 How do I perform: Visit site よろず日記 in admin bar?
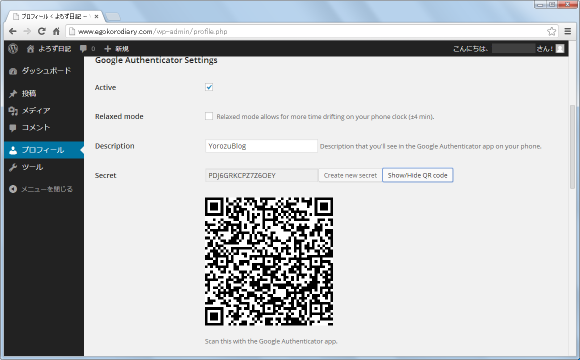click(49, 48)
